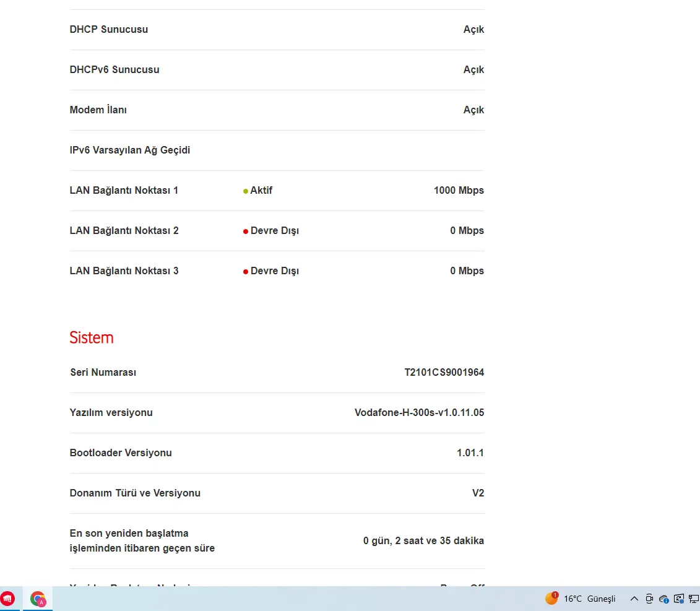Select 'IPv6 Varsayılan Ağ Geçidi' label
This screenshot has width=700, height=611.
pos(130,150)
